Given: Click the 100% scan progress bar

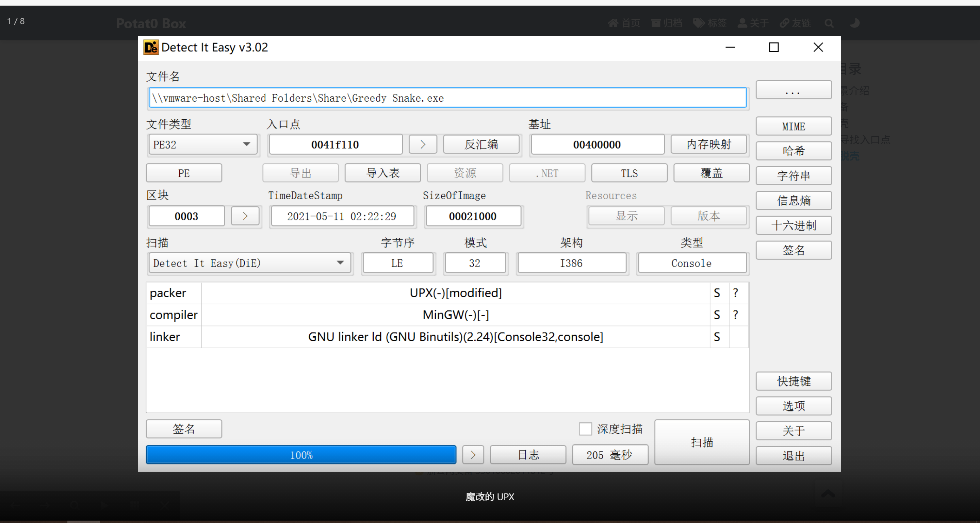Looking at the screenshot, I should [x=301, y=455].
